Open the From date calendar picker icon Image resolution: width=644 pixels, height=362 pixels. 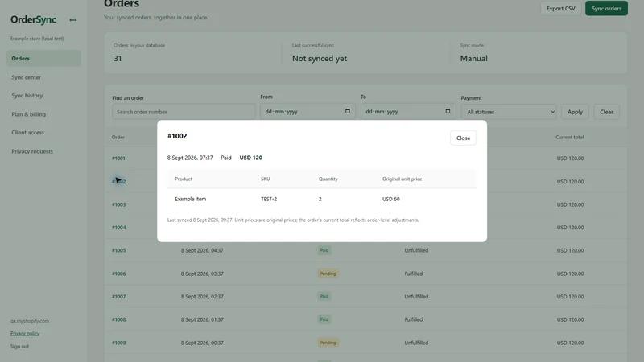348,111
